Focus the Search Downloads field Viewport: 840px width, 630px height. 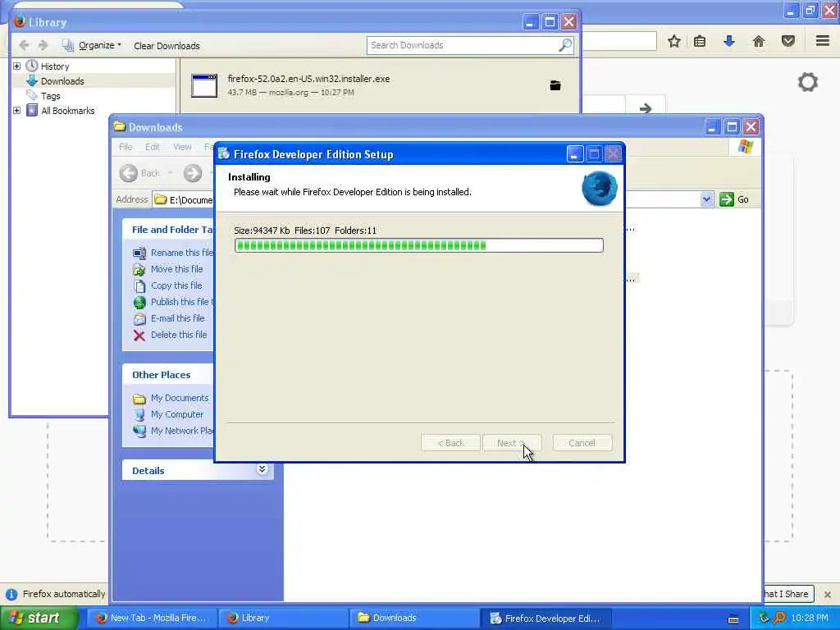pyautogui.click(x=464, y=45)
